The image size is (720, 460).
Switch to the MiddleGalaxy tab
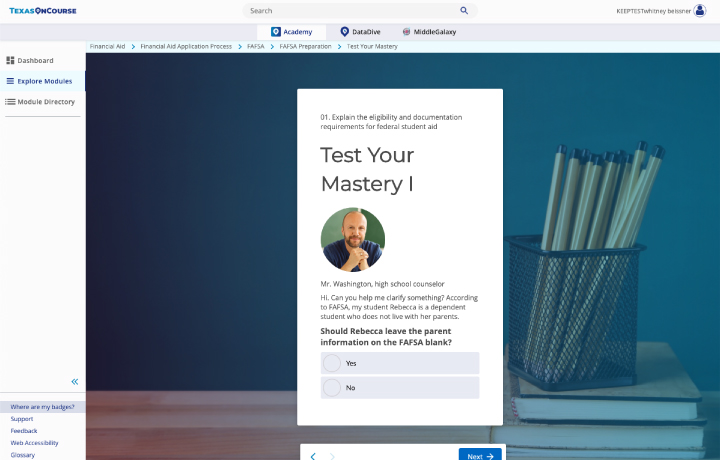point(429,32)
